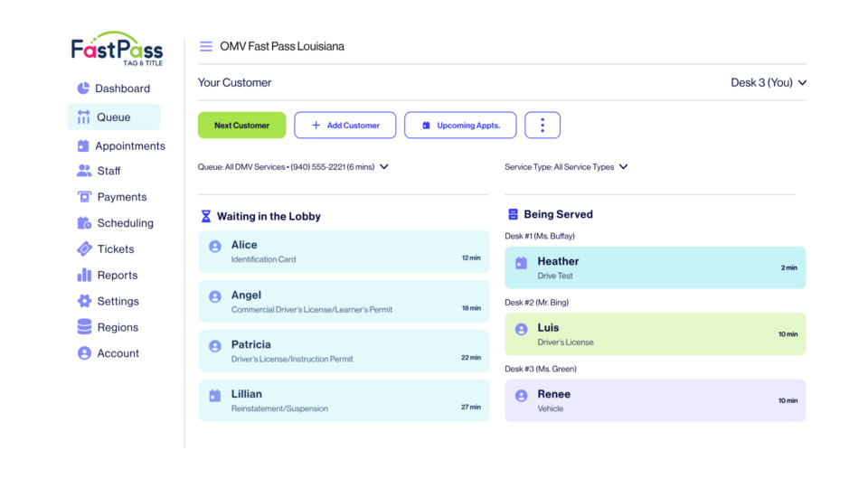
Task: Go to the Account page
Action: point(108,353)
